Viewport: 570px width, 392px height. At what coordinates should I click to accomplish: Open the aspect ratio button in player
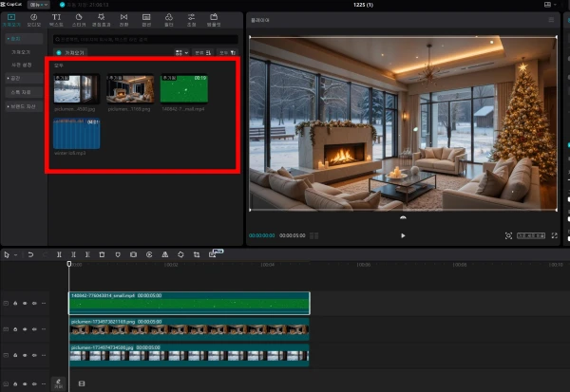(531, 235)
